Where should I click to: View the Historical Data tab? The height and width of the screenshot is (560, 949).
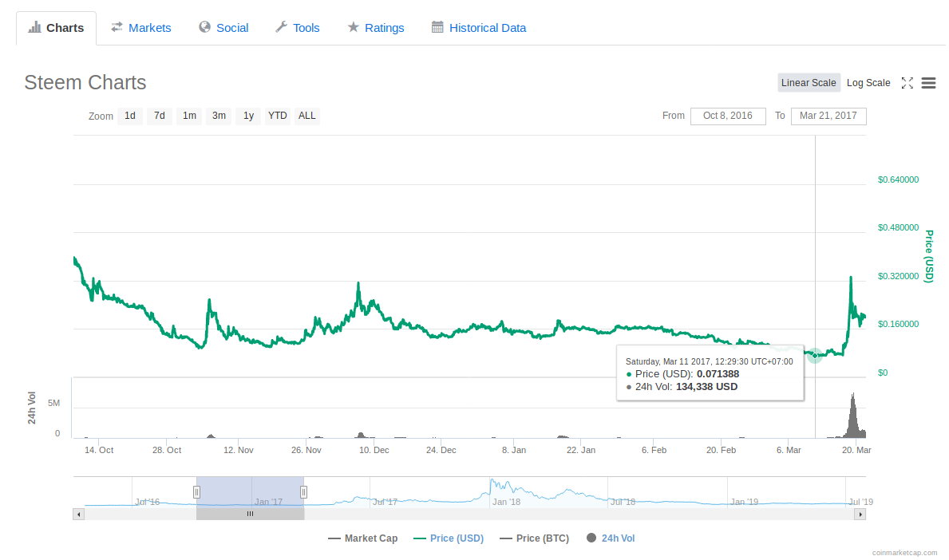[479, 28]
